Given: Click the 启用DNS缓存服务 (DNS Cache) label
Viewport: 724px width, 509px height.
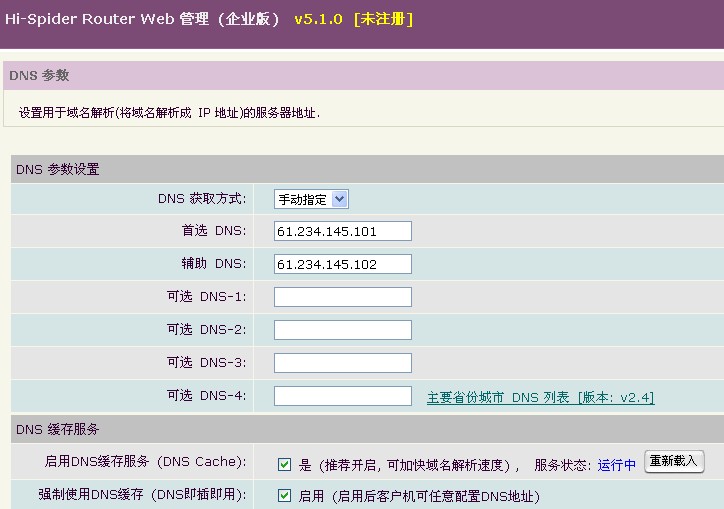Looking at the screenshot, I should coord(145,461).
